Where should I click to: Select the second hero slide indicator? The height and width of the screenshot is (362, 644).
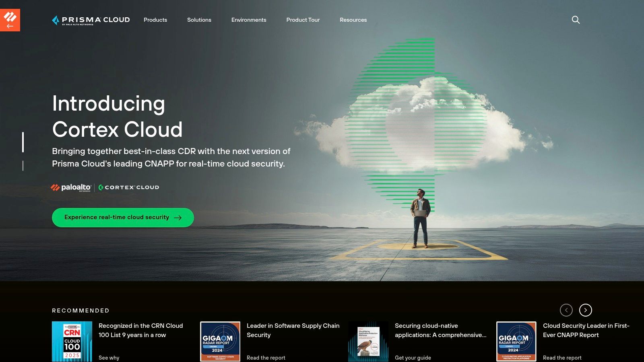tap(23, 166)
